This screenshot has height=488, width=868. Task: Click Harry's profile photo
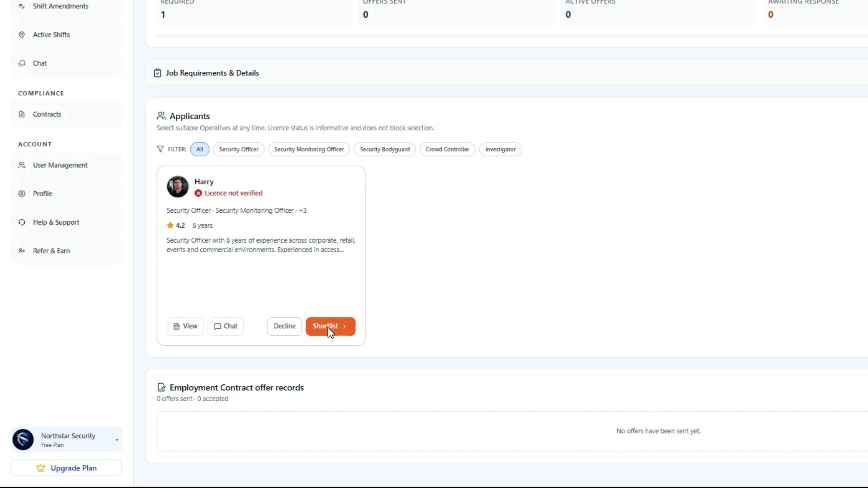(178, 187)
